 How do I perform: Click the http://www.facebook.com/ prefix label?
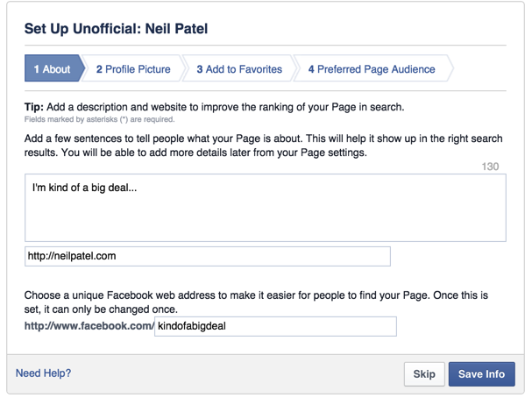point(89,327)
